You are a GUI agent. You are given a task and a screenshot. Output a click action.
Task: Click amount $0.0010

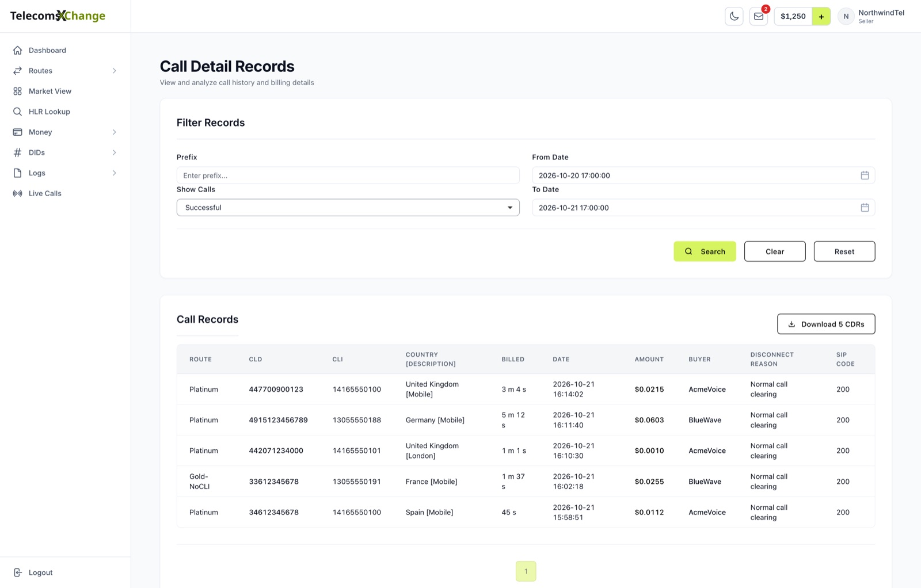click(x=649, y=450)
